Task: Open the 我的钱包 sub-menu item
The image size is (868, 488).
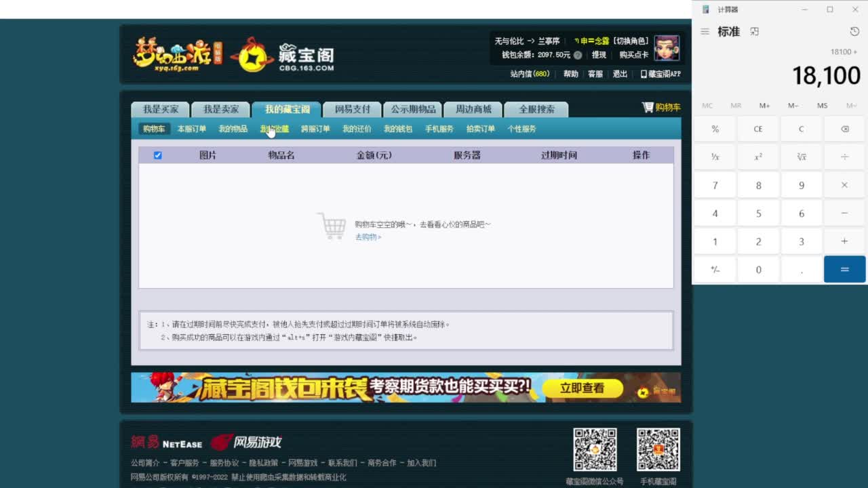Action: pyautogui.click(x=398, y=129)
